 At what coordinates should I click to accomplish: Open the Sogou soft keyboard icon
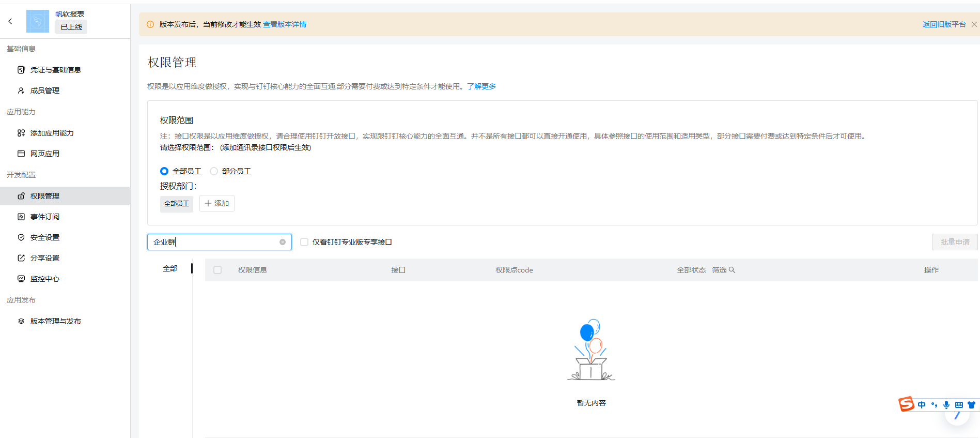(959, 405)
